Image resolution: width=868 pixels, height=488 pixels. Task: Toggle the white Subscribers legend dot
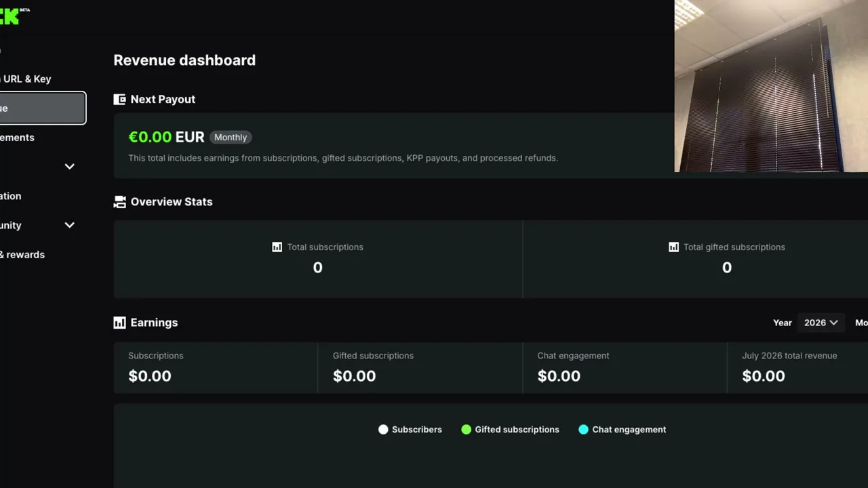[x=383, y=430]
